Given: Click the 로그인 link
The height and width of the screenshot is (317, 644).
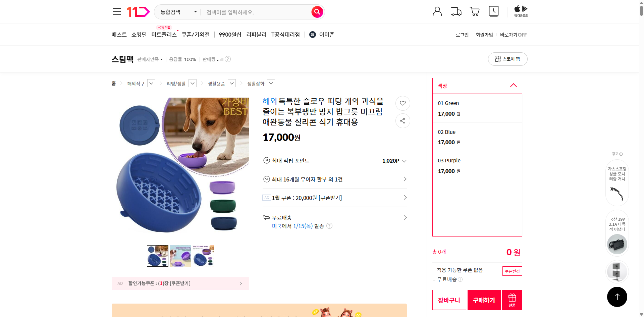Looking at the screenshot, I should (462, 35).
